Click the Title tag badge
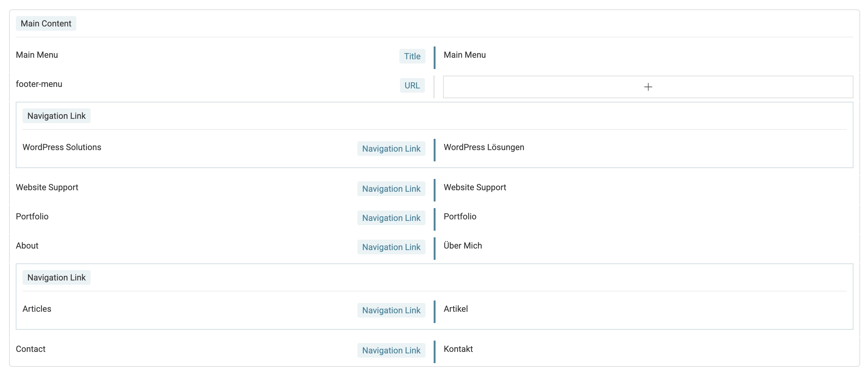This screenshot has width=868, height=378. click(x=412, y=56)
